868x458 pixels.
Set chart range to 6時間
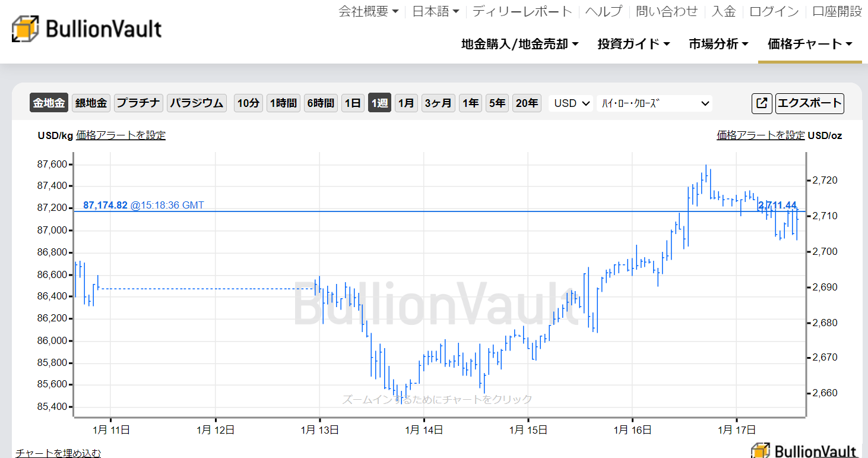[321, 103]
